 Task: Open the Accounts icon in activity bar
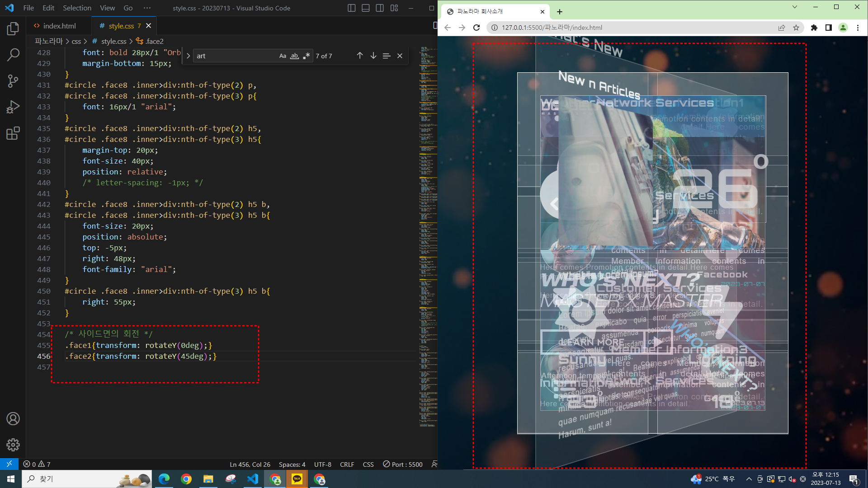click(13, 419)
